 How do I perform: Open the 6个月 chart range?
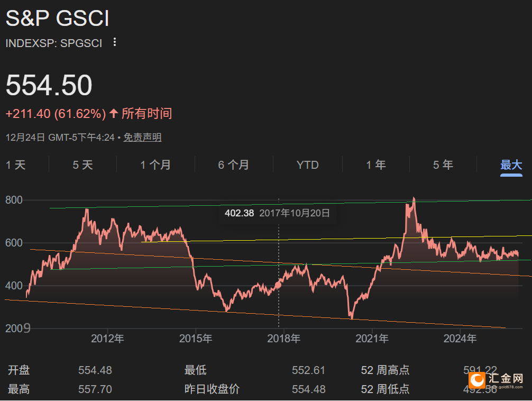coord(234,165)
